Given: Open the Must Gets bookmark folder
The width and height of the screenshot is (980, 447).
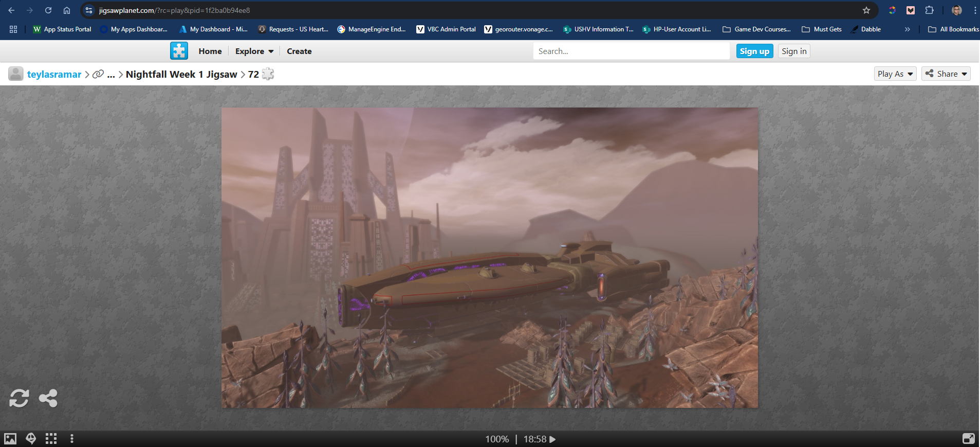Looking at the screenshot, I should [822, 29].
